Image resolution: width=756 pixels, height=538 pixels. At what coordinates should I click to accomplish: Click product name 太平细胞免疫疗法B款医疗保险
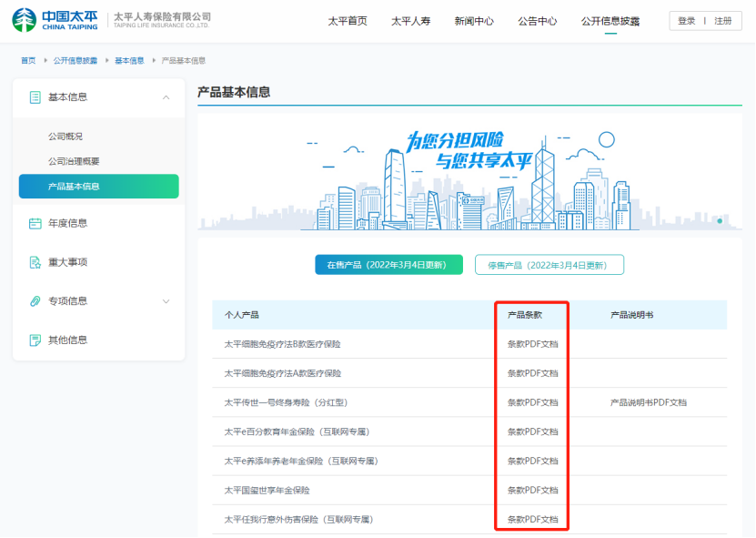(x=283, y=344)
